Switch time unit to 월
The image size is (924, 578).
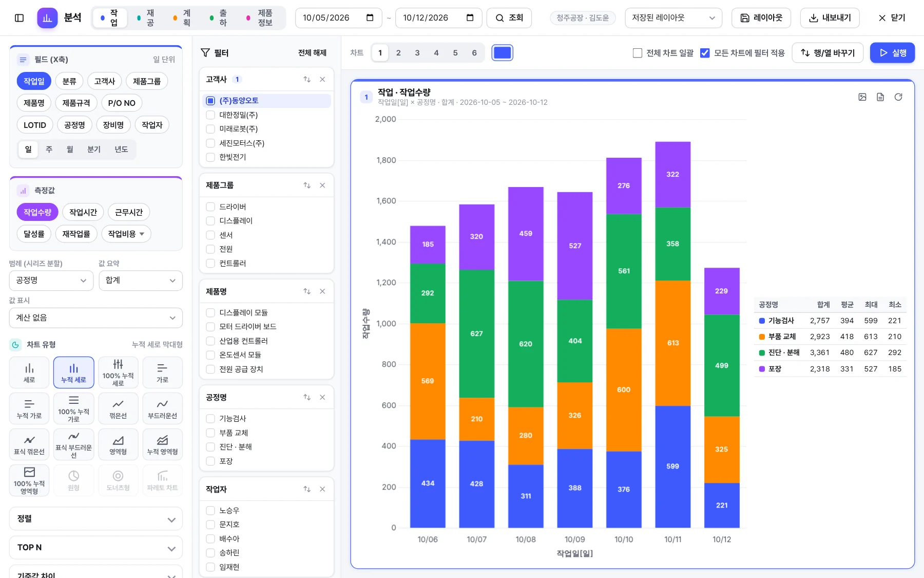pos(70,150)
